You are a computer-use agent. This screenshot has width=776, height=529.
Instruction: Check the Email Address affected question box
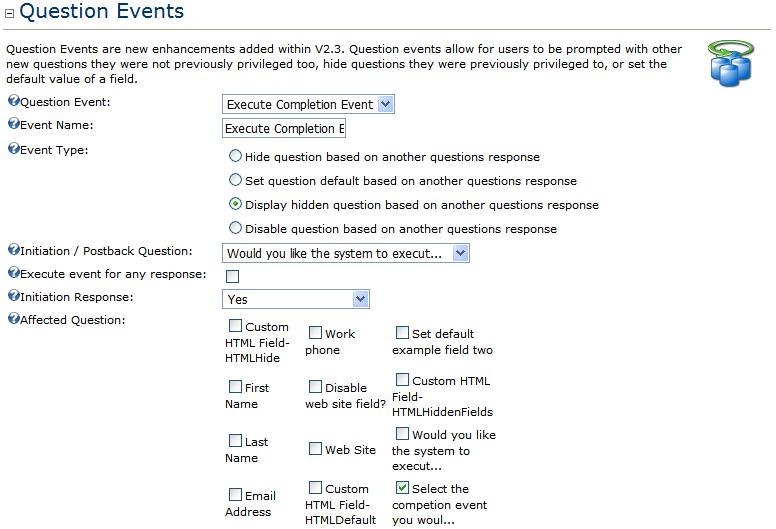click(x=235, y=494)
